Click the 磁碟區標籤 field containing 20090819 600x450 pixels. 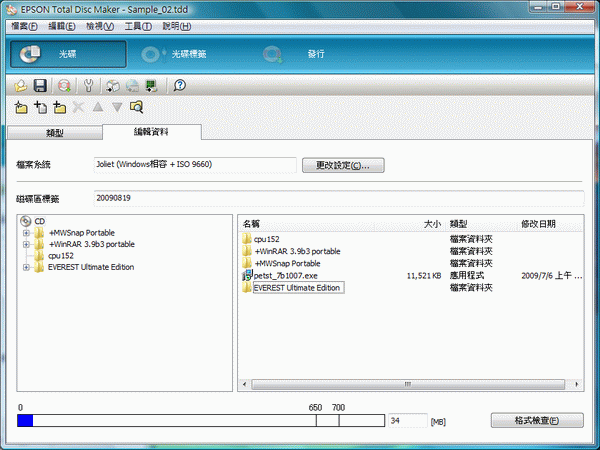[339, 198]
